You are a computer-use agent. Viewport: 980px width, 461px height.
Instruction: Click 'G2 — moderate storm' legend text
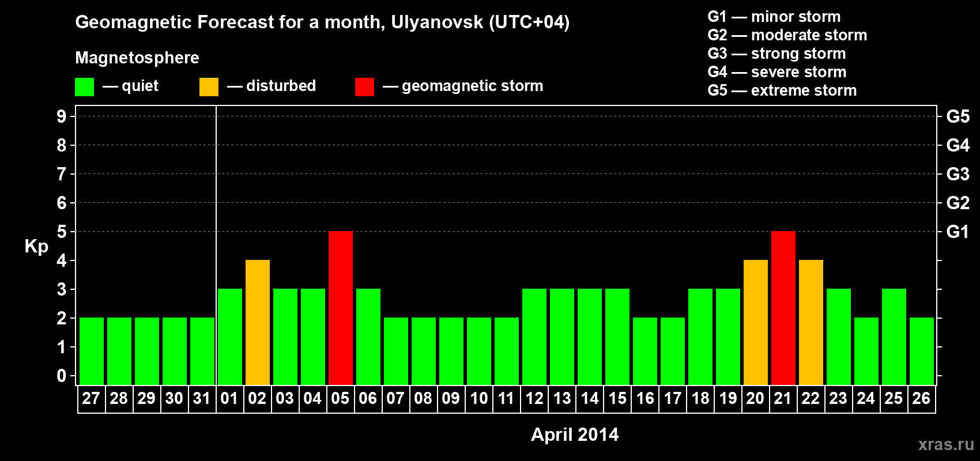click(x=787, y=35)
